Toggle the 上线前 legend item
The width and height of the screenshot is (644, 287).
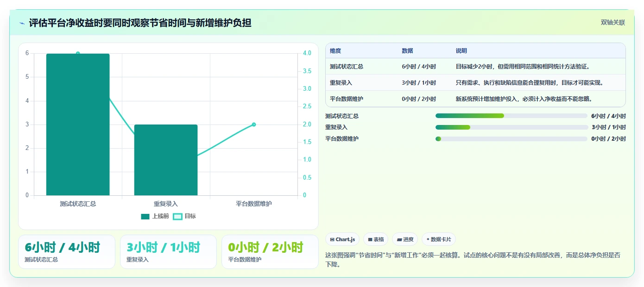click(155, 216)
